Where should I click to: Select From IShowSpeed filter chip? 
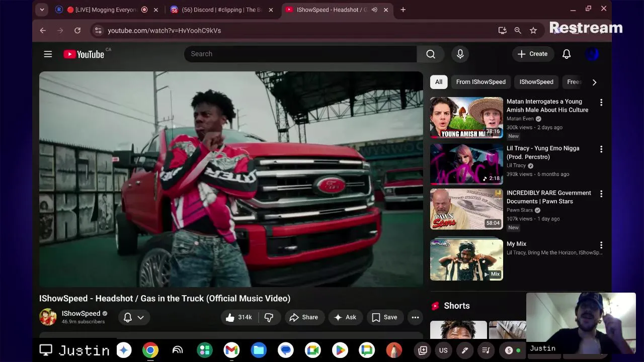[480, 82]
